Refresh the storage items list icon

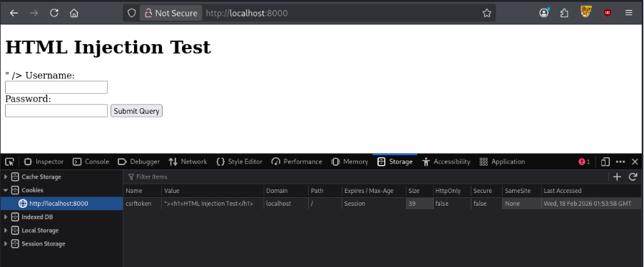[633, 177]
